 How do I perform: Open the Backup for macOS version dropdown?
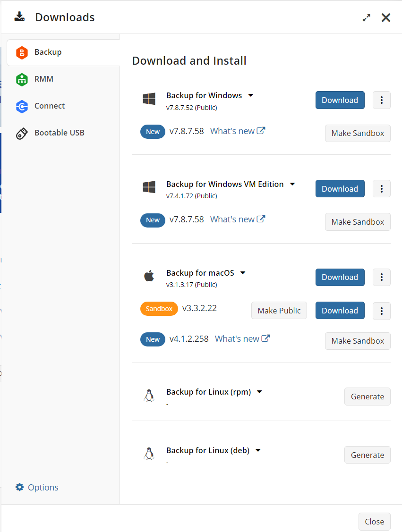pos(242,272)
